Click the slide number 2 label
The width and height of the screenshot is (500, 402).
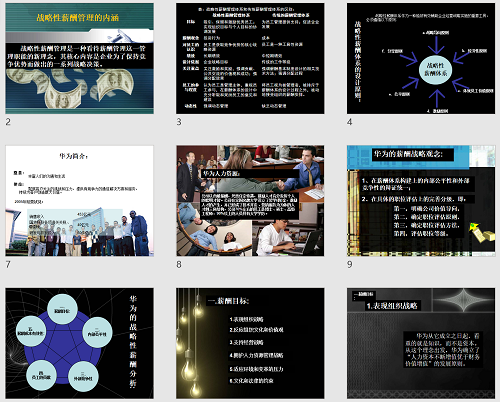coord(8,122)
